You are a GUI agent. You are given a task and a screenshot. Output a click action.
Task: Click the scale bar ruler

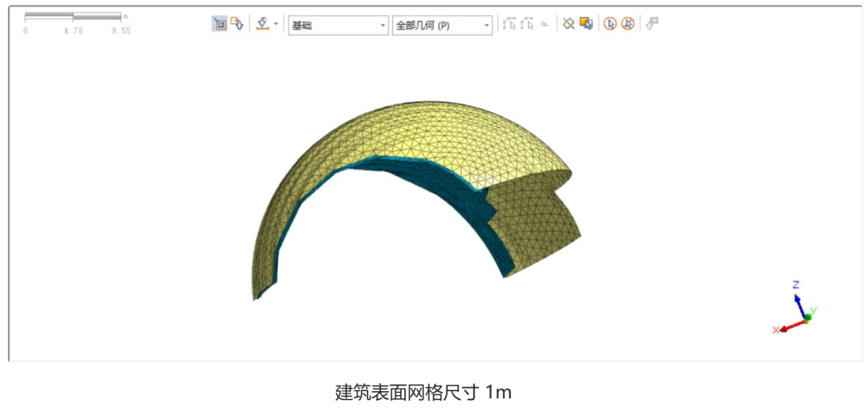click(x=73, y=17)
